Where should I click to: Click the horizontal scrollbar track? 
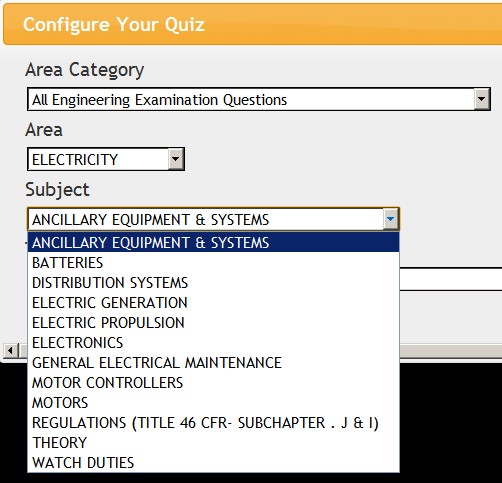point(450,351)
